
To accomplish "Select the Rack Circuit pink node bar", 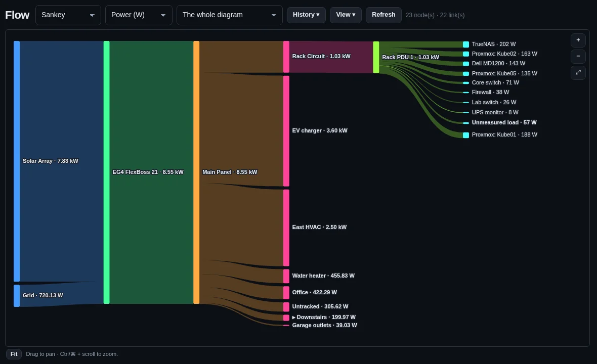I will [286, 57].
